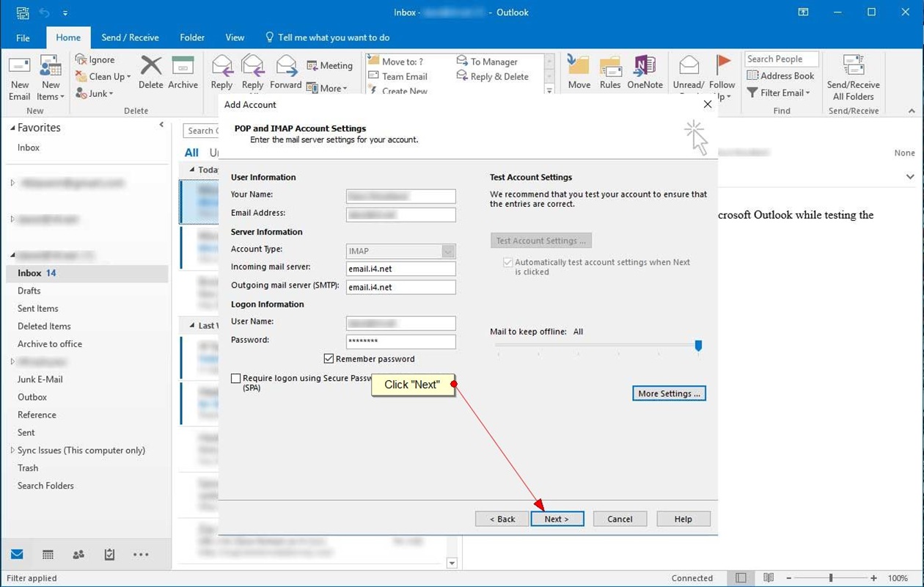This screenshot has height=587, width=924.
Task: Open the Sent Items folder
Action: tap(38, 308)
